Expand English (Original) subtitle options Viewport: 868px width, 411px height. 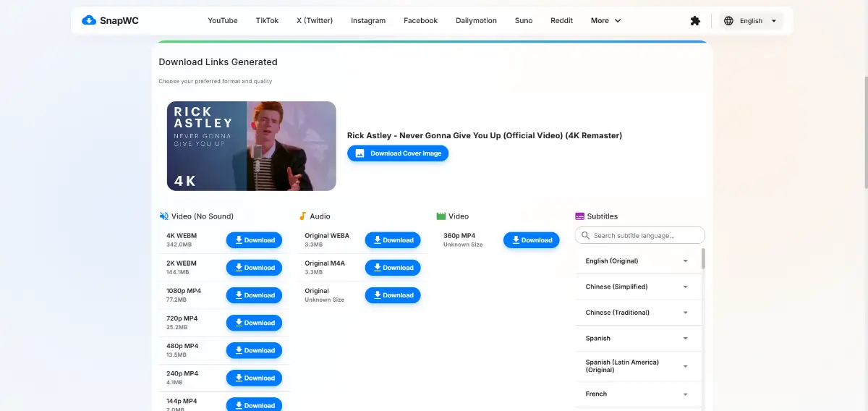point(685,261)
